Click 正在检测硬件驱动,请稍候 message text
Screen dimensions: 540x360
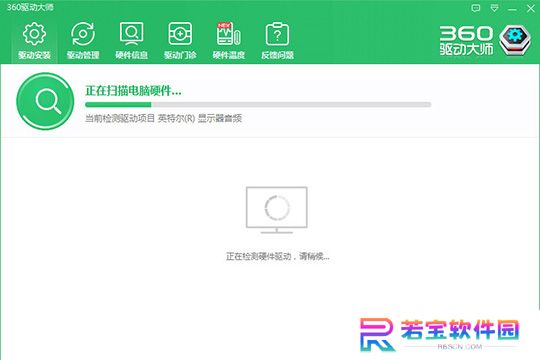[278, 256]
